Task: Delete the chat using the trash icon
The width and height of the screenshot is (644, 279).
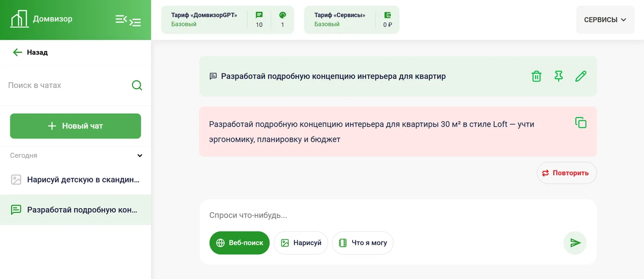Action: coord(536,76)
